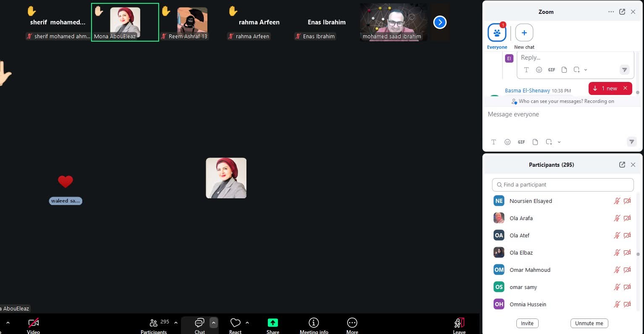Click the More options ellipsis in toolbar
This screenshot has width=644, height=334.
coord(352,323)
